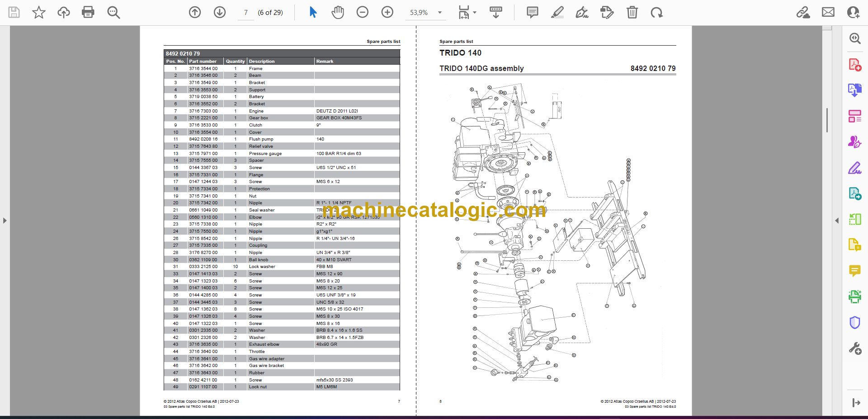Open Comment tool in sidebar
The image size is (868, 419).
[x=855, y=271]
